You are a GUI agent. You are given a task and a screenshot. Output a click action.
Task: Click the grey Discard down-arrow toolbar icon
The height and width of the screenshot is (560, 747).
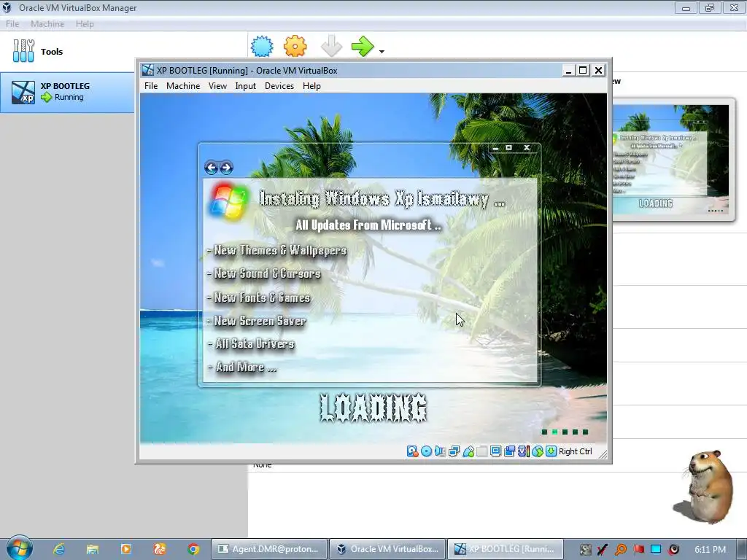(x=331, y=46)
